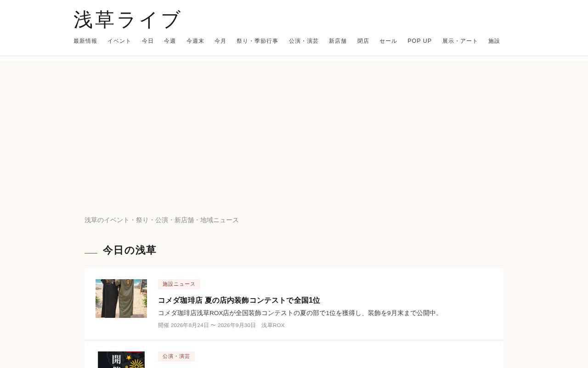Select the 今週 navigation link
The height and width of the screenshot is (368, 588).
click(170, 41)
